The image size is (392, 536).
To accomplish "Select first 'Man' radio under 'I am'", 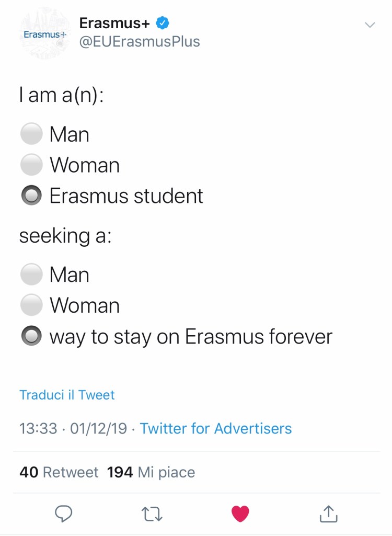I will pyautogui.click(x=31, y=134).
